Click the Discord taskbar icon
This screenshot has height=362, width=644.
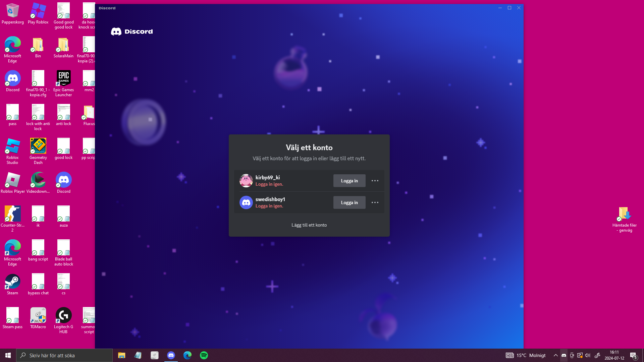[171, 355]
